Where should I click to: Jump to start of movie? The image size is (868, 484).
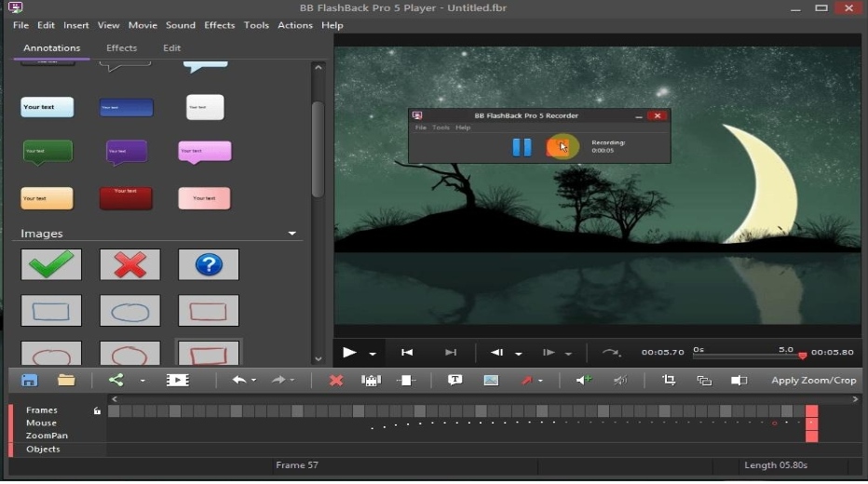(x=407, y=353)
